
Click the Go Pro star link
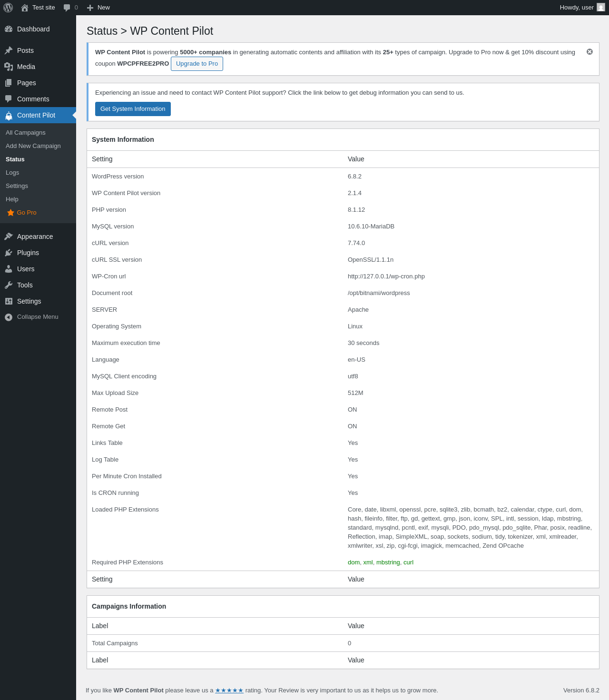click(x=22, y=213)
